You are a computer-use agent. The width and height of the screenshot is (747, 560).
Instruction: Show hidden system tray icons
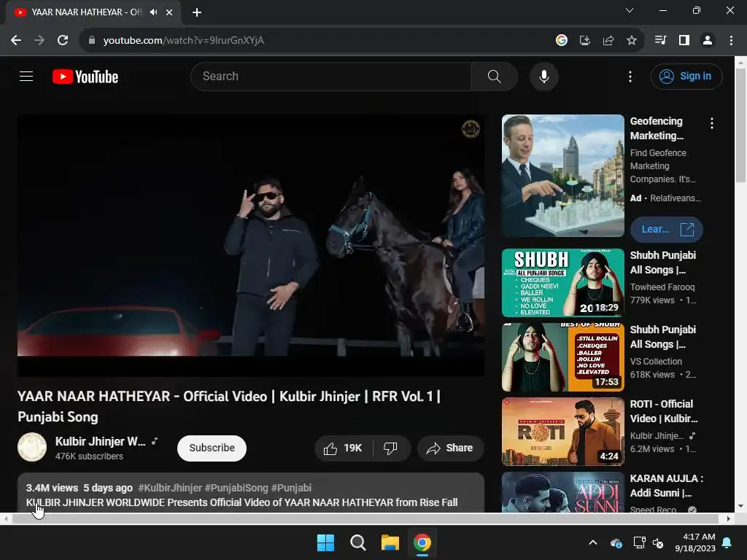click(593, 542)
